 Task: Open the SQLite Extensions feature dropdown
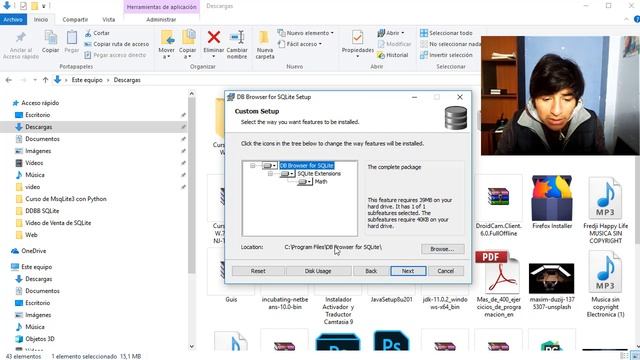click(x=287, y=173)
